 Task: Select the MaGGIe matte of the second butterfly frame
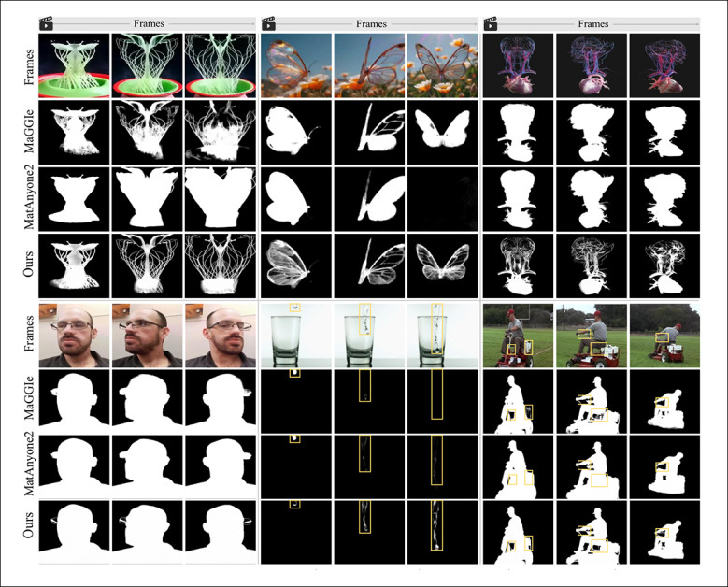click(369, 133)
